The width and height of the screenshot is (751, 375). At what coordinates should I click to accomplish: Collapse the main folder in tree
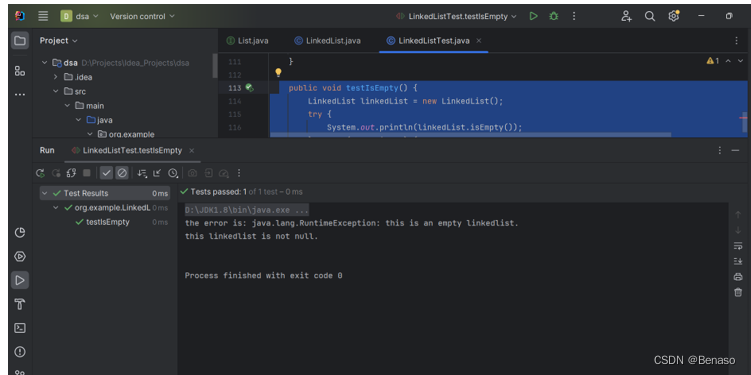coord(67,106)
